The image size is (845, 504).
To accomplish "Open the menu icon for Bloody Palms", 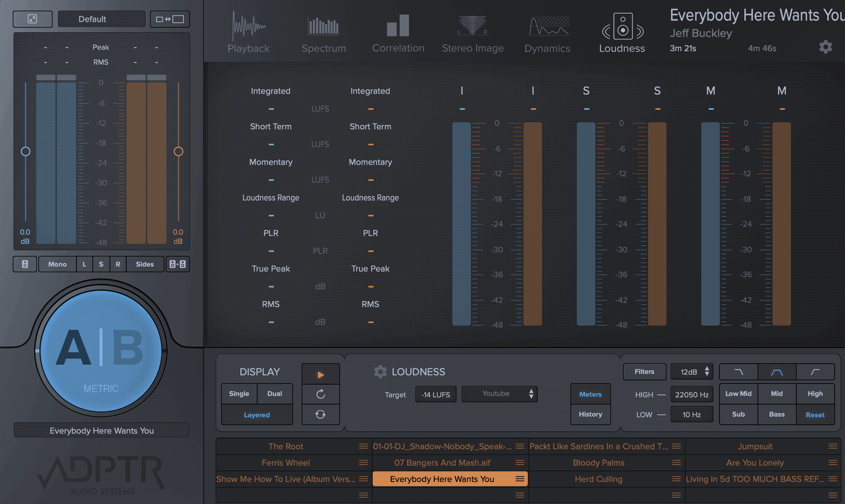I will click(676, 462).
